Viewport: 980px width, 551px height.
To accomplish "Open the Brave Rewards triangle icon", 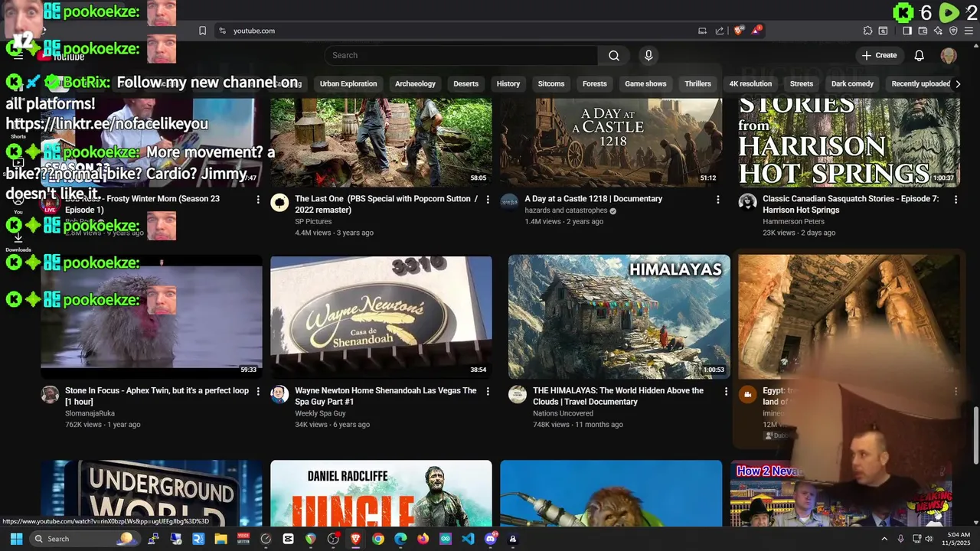I will pos(756,31).
